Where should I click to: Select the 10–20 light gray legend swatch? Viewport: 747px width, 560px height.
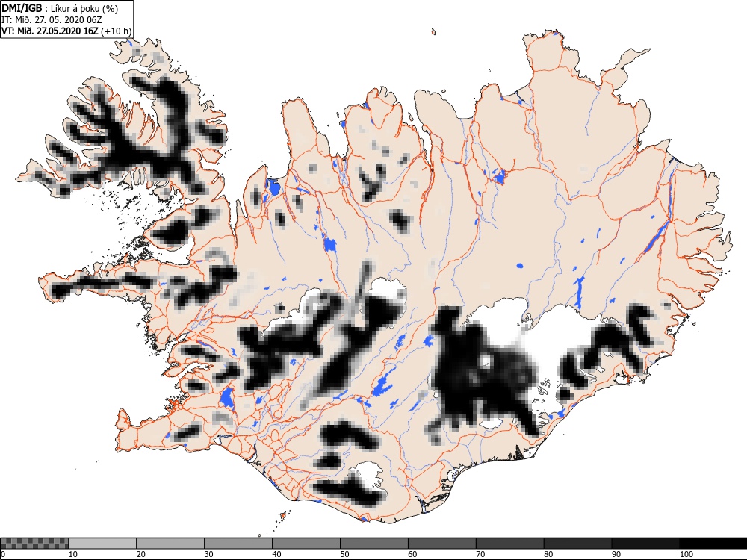point(102,544)
